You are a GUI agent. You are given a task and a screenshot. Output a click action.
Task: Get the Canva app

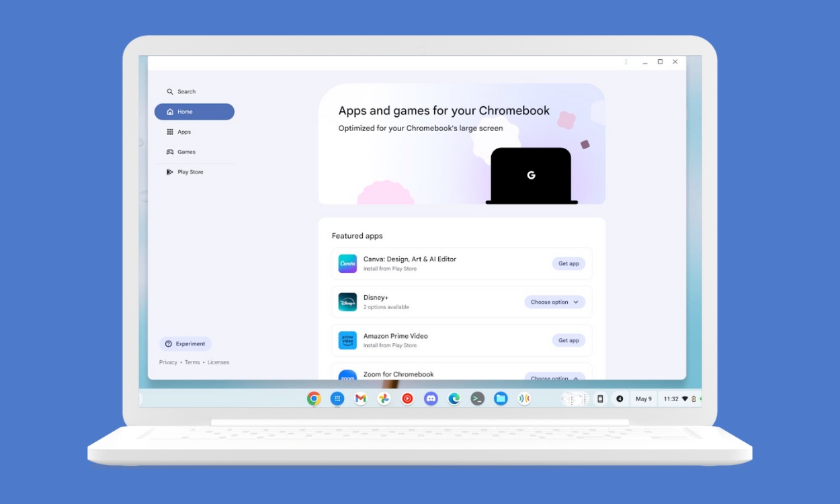[569, 263]
